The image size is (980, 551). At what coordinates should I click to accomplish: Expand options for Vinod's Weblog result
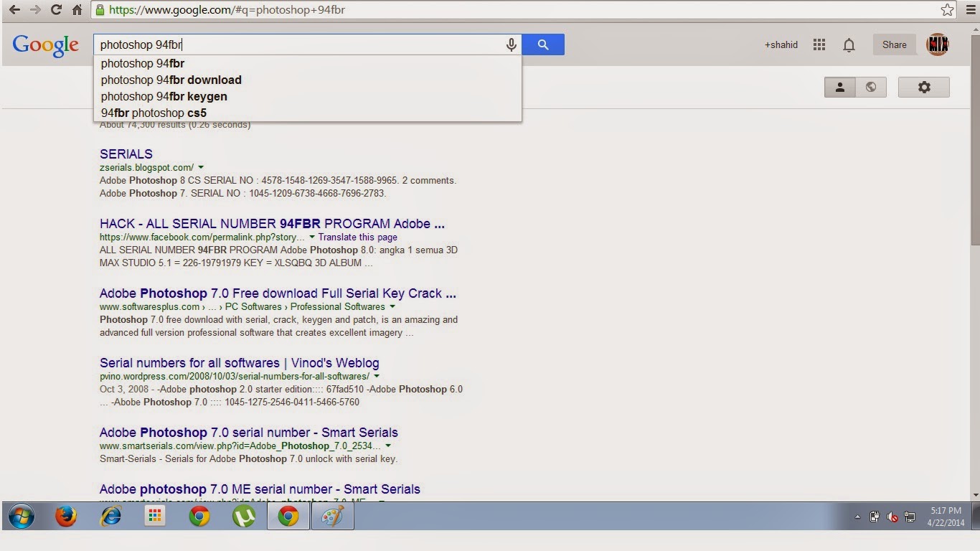pos(377,375)
